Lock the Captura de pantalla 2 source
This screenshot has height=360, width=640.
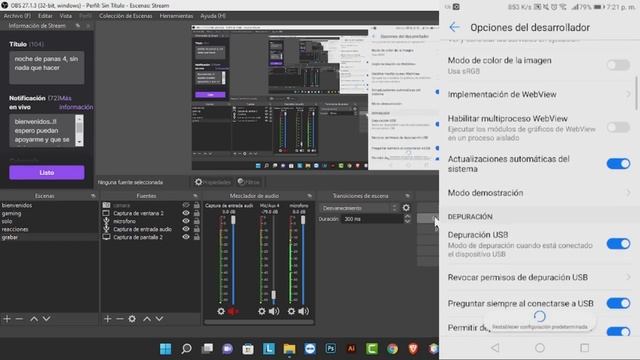coord(196,237)
